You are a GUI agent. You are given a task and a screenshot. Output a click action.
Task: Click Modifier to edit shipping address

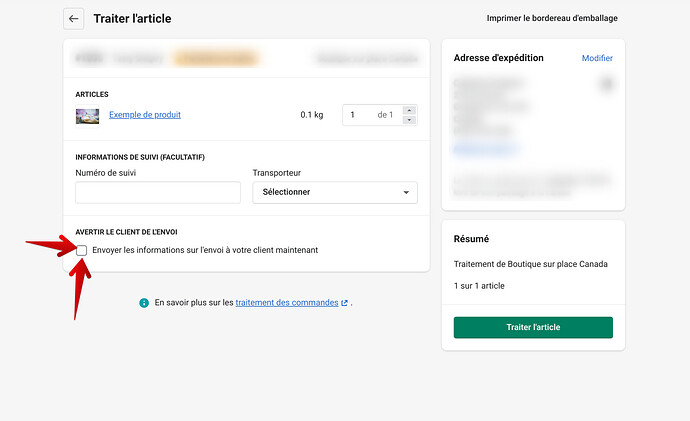[597, 58]
